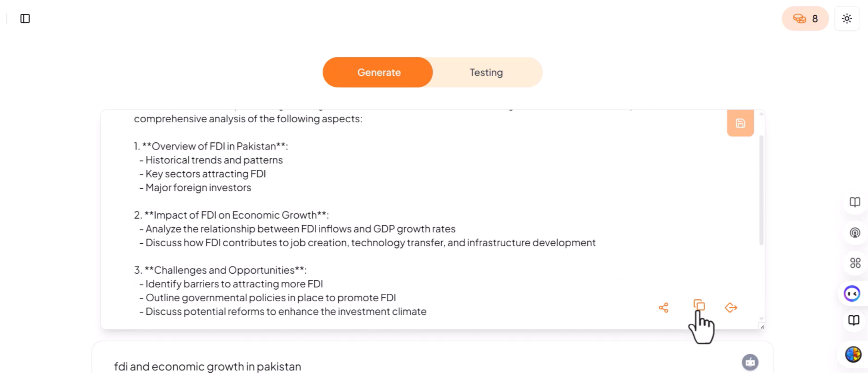Export the prompt using the arrow icon
This screenshot has height=373, width=868.
(x=731, y=307)
